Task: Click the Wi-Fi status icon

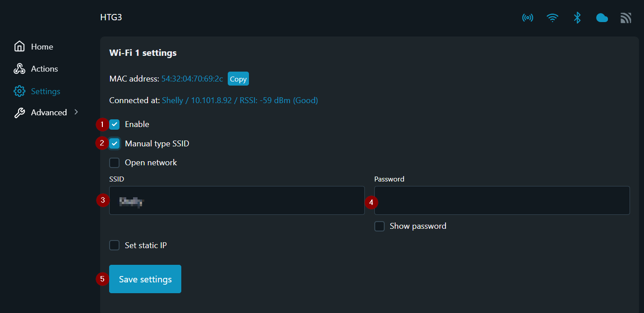Action: pyautogui.click(x=552, y=18)
